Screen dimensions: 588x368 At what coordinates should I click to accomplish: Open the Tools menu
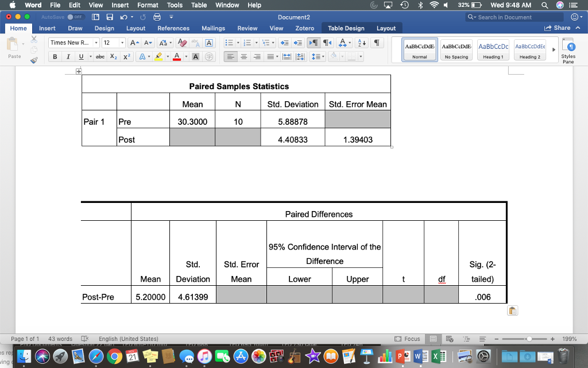[x=175, y=5]
